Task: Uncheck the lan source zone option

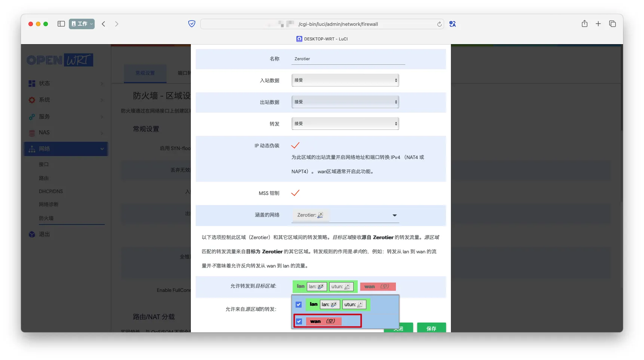Action: pyautogui.click(x=299, y=305)
